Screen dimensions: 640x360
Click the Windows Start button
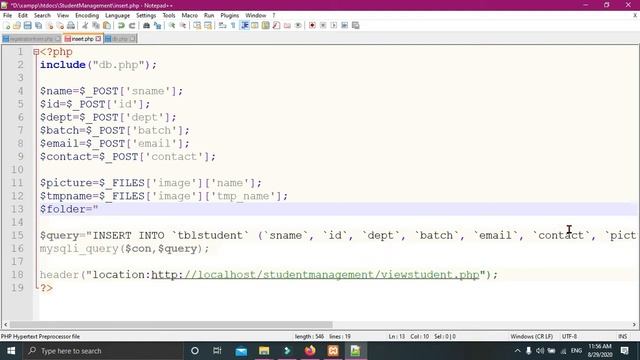(11, 351)
